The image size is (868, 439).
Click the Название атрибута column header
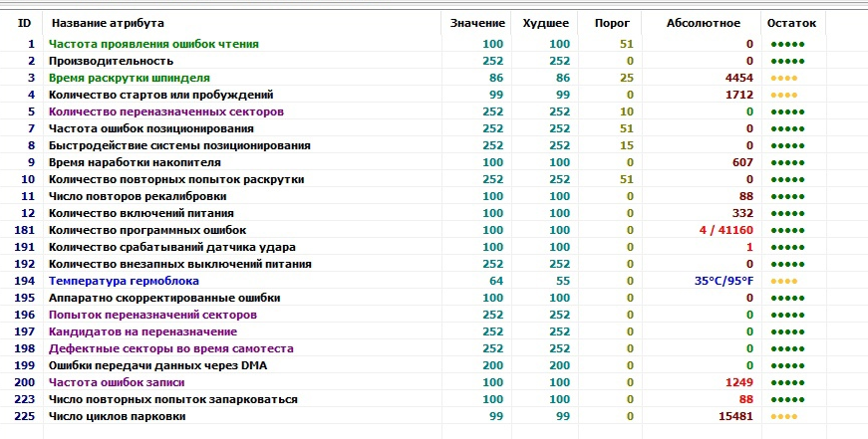click(242, 23)
